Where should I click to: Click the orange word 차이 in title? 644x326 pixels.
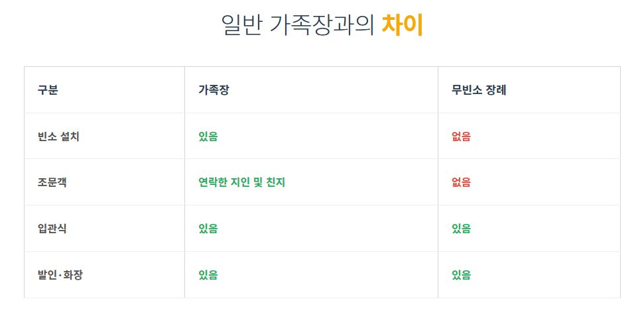[403, 25]
